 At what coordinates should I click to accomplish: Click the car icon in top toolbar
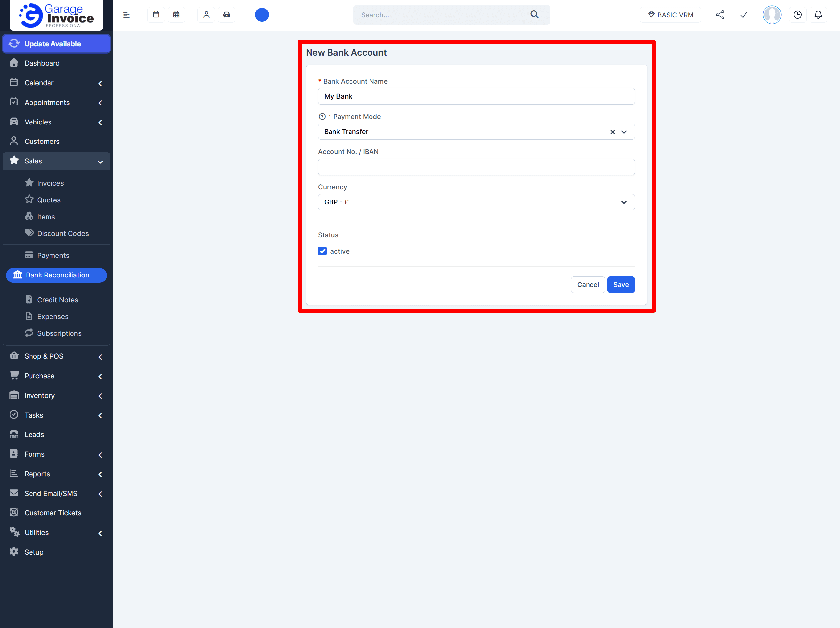tap(226, 15)
